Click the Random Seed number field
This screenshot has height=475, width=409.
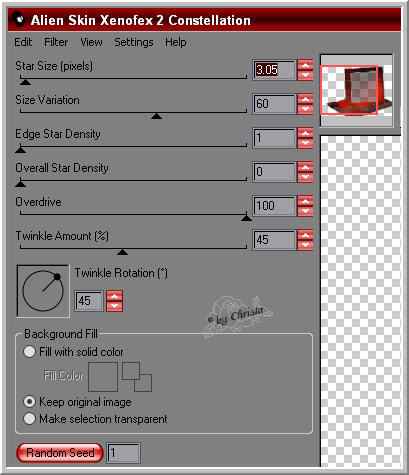point(123,453)
